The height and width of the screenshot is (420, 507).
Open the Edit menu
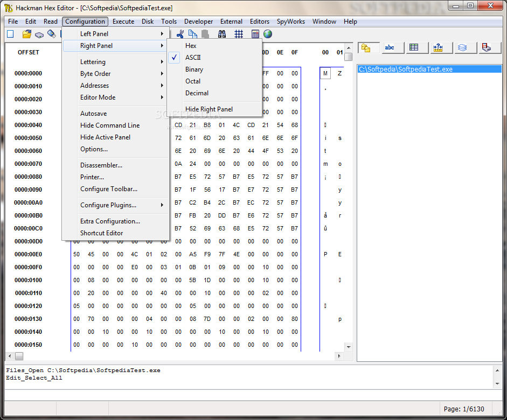point(31,22)
